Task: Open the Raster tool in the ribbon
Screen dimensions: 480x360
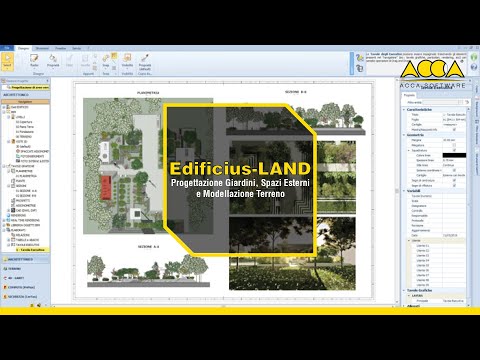Action: click(x=34, y=60)
